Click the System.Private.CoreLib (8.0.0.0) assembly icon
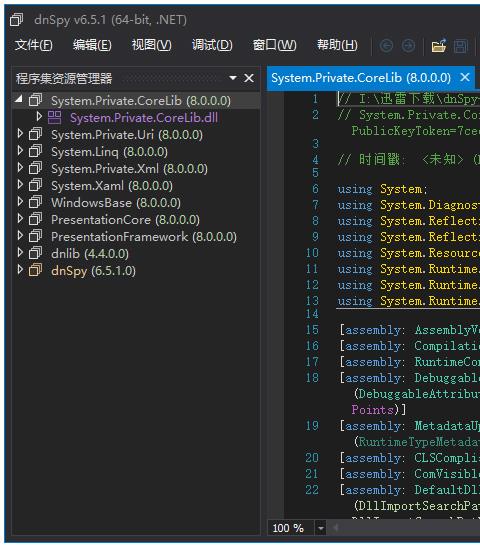 pos(36,100)
